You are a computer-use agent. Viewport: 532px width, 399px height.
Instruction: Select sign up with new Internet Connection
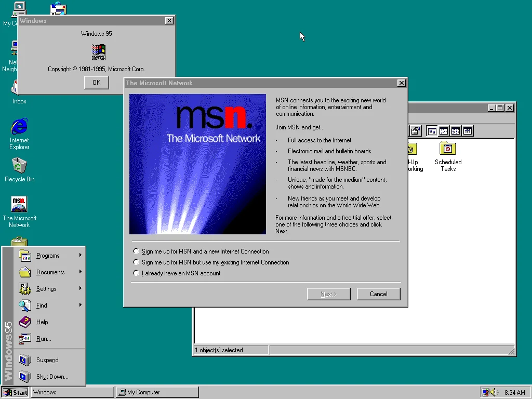coord(137,251)
